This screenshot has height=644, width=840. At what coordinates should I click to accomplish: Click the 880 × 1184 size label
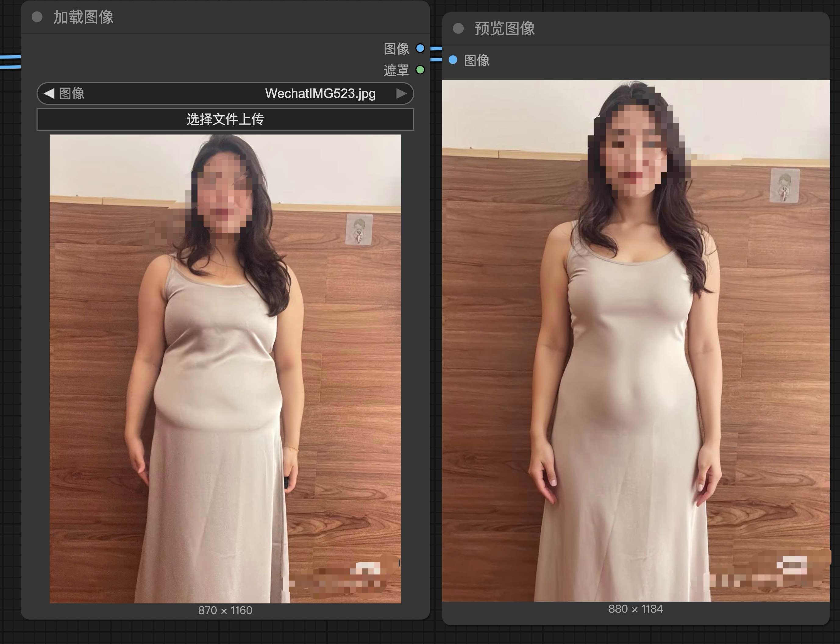[x=635, y=609]
